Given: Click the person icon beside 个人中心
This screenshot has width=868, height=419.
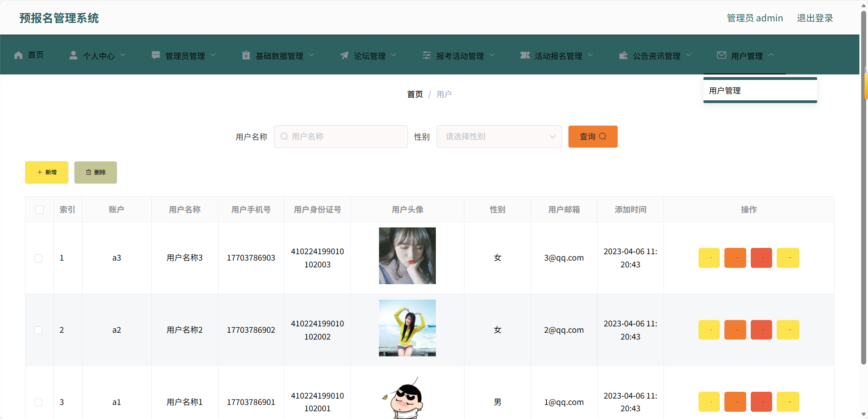Looking at the screenshot, I should (x=73, y=55).
